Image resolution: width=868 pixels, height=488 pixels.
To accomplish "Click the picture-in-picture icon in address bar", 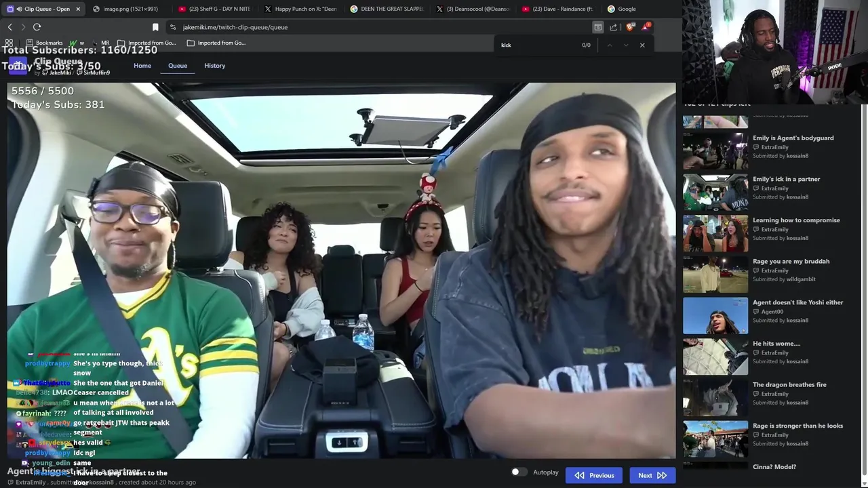I will [x=597, y=27].
